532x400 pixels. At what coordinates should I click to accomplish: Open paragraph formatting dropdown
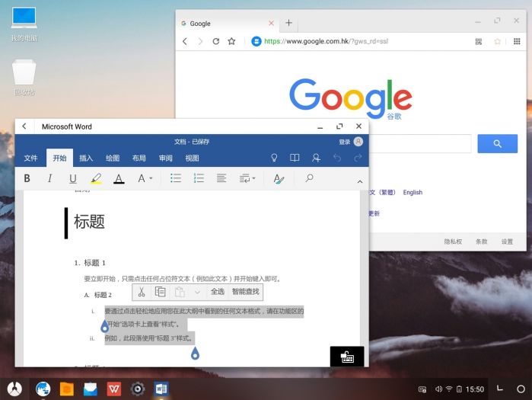(x=247, y=178)
